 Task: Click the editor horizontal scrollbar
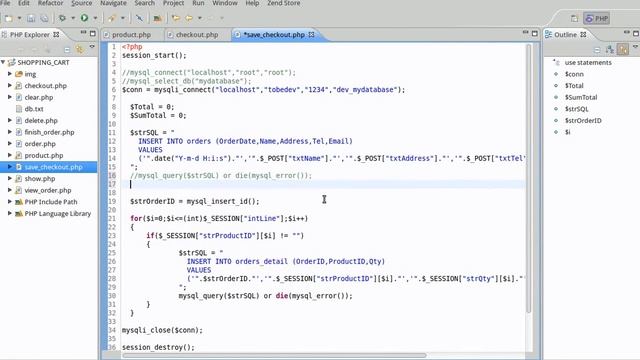[x=274, y=355]
